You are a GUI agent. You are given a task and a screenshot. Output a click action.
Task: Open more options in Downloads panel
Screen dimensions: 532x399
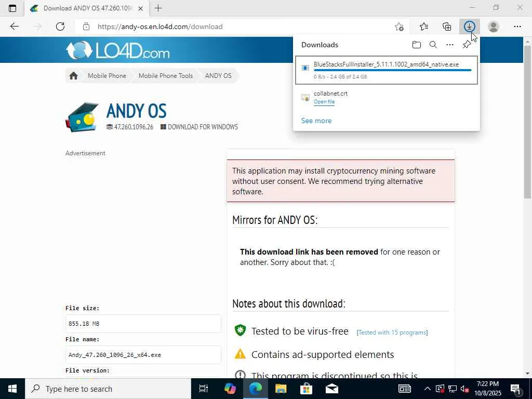click(450, 45)
